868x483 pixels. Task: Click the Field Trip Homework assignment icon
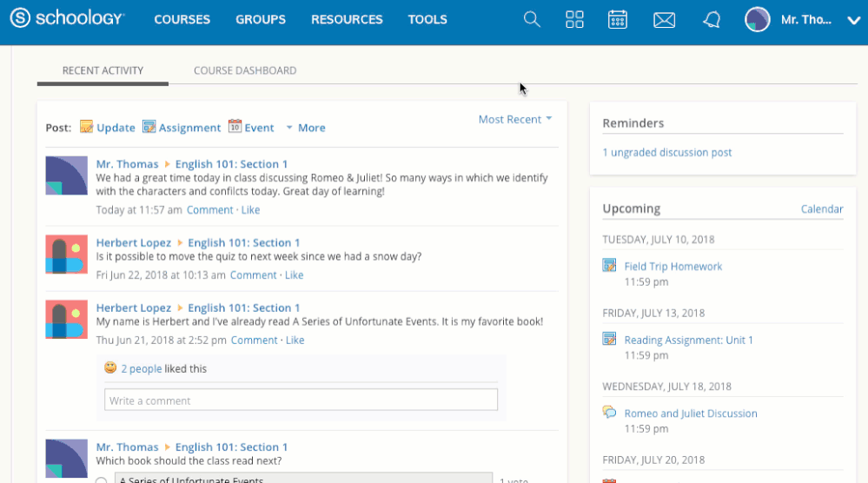coord(610,266)
